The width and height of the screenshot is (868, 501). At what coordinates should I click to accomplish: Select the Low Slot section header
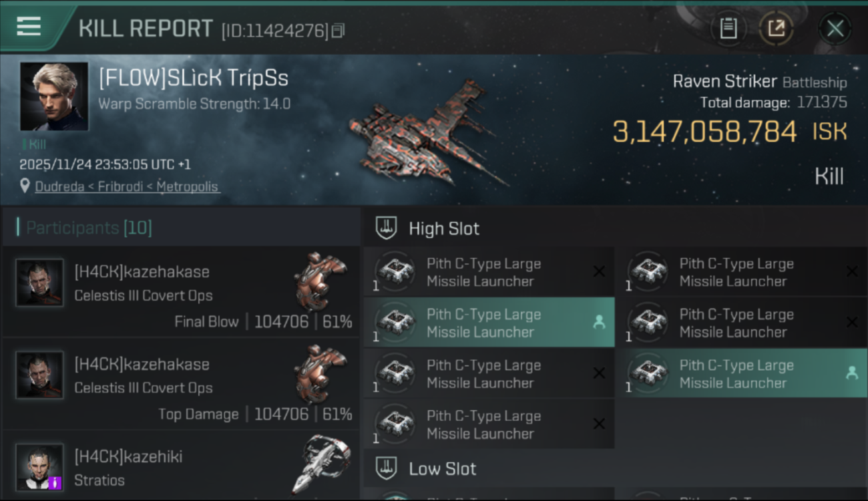point(442,469)
